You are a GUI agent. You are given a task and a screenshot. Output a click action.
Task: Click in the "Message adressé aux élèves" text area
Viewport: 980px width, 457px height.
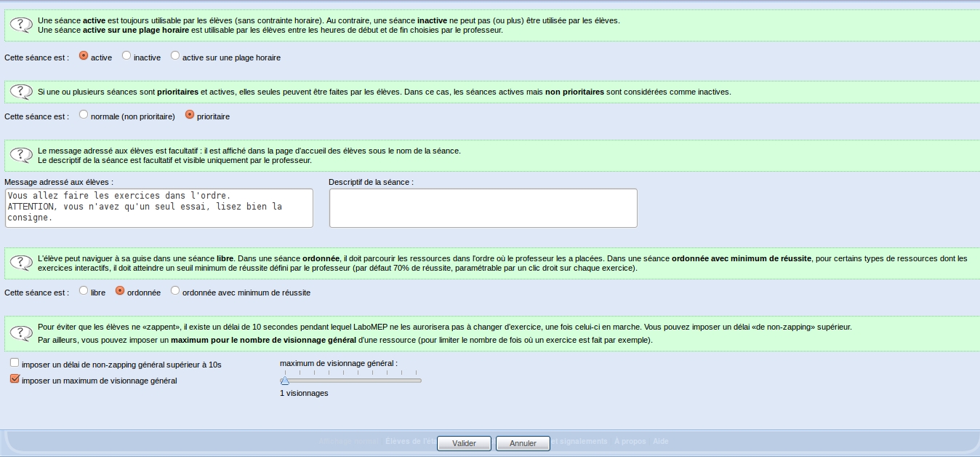click(158, 208)
